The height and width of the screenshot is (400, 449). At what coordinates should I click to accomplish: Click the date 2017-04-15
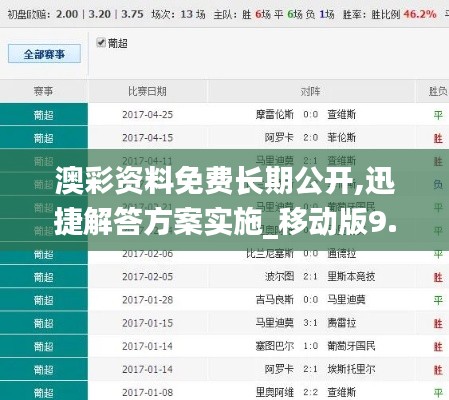pyautogui.click(x=147, y=138)
